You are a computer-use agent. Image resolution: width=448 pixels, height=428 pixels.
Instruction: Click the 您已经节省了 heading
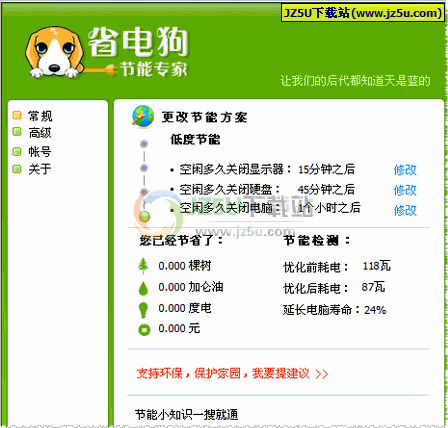coord(181,240)
